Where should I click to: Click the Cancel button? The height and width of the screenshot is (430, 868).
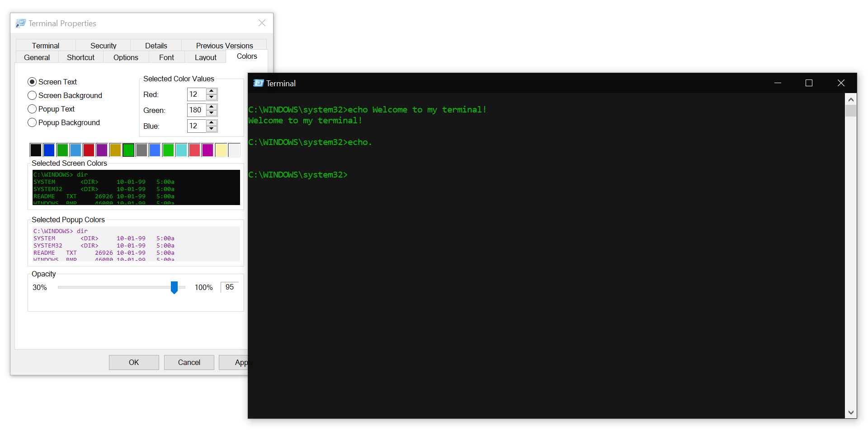pos(189,362)
